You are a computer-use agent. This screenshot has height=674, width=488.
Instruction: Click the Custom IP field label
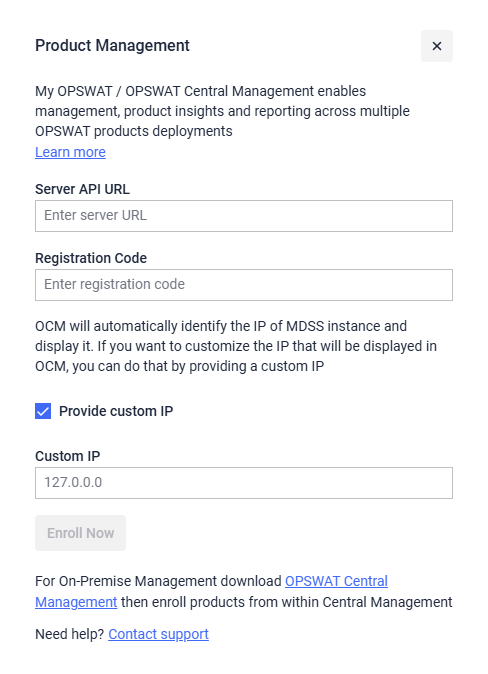(68, 456)
